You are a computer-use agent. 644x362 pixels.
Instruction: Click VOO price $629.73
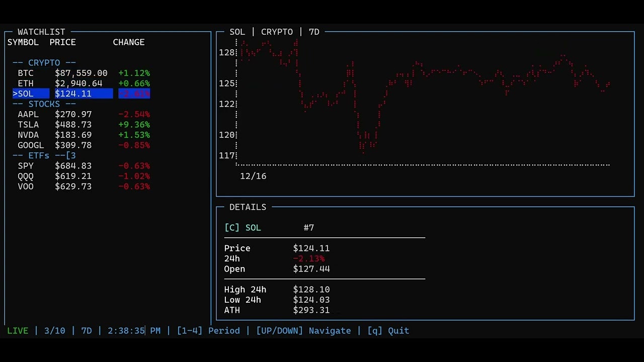coord(73,187)
